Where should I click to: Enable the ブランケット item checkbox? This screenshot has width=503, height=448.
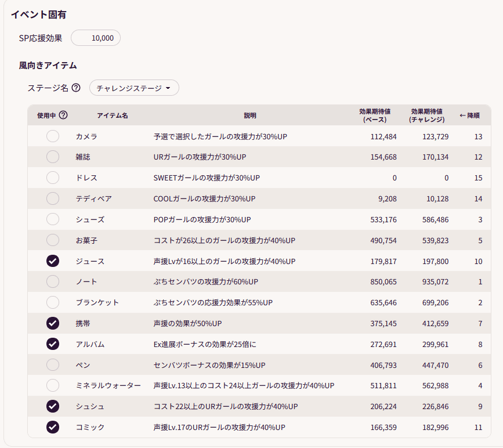53,303
